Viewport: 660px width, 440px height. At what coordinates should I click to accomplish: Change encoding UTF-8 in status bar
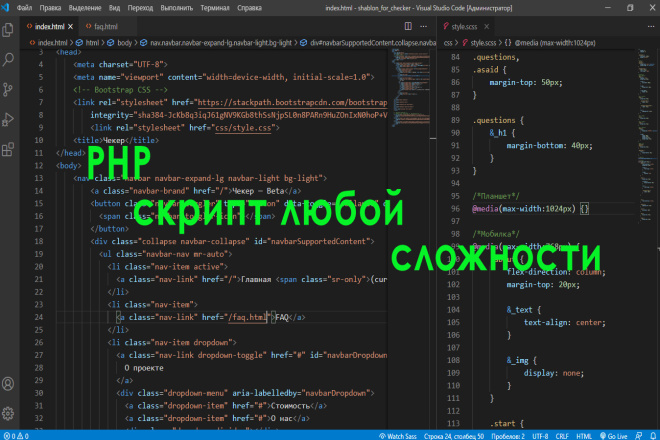[x=540, y=436]
